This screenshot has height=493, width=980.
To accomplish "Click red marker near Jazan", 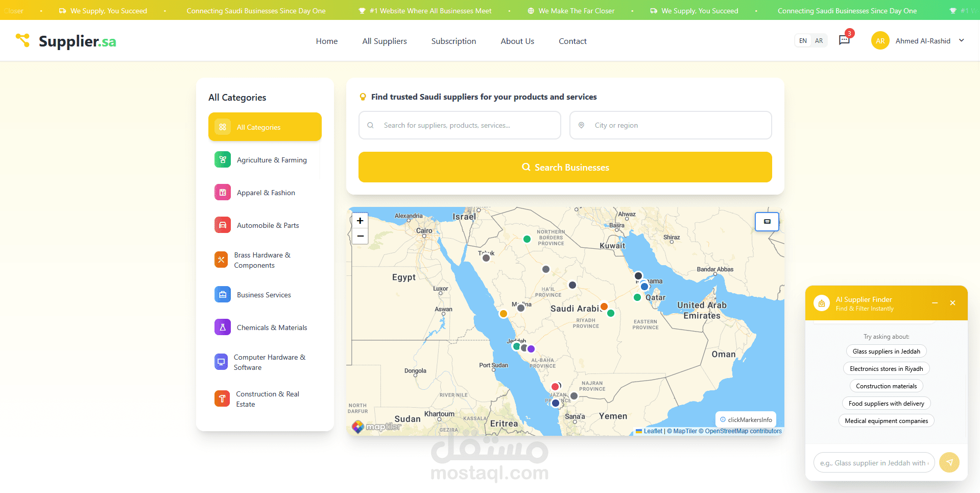I will click(x=555, y=386).
